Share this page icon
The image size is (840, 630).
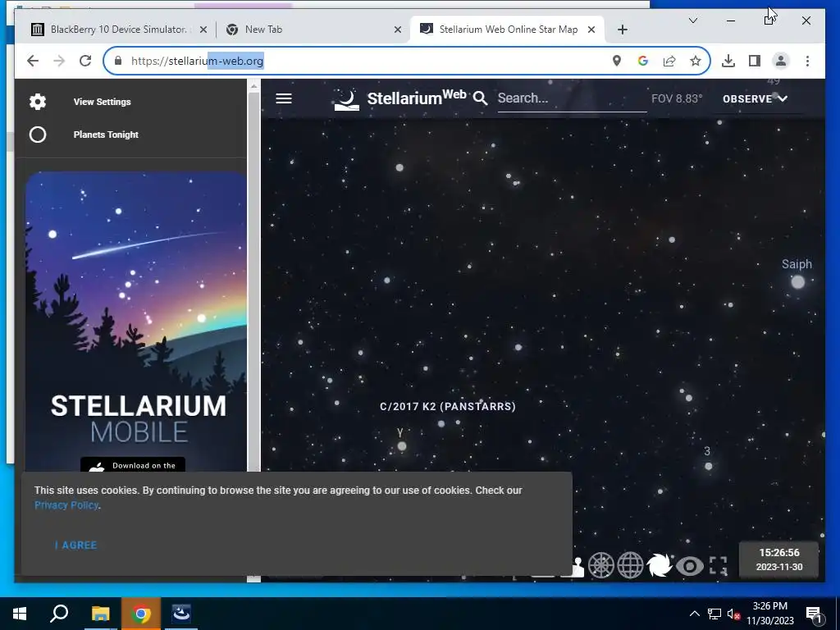click(x=669, y=61)
